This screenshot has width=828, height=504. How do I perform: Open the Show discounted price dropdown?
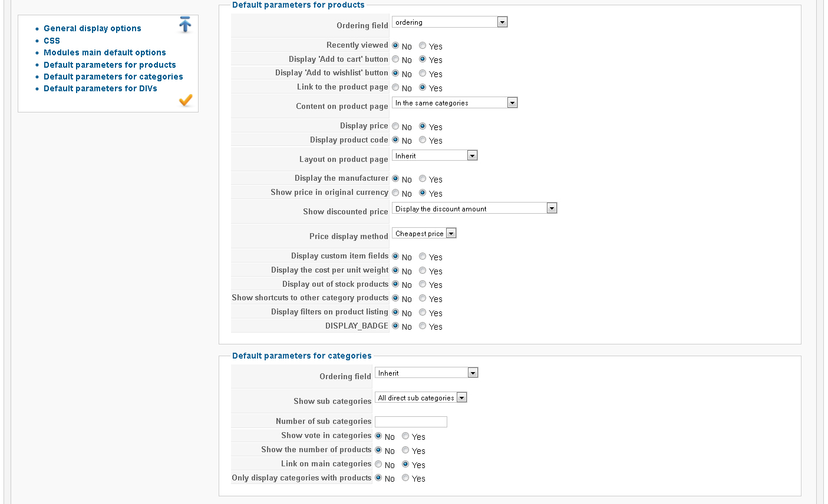point(474,208)
